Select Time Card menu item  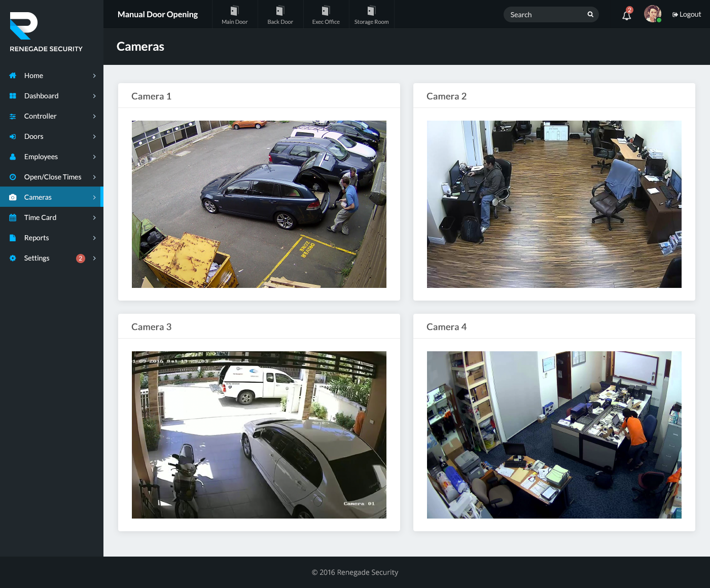40,217
